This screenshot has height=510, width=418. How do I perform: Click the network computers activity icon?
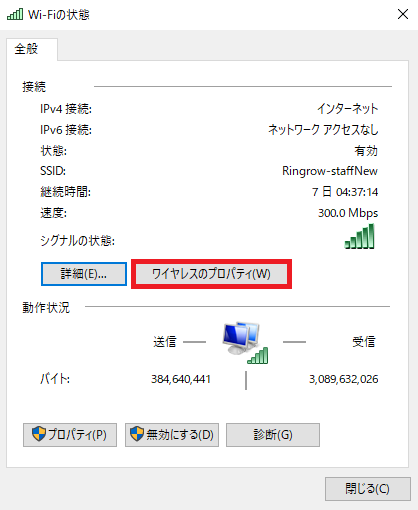pos(245,342)
